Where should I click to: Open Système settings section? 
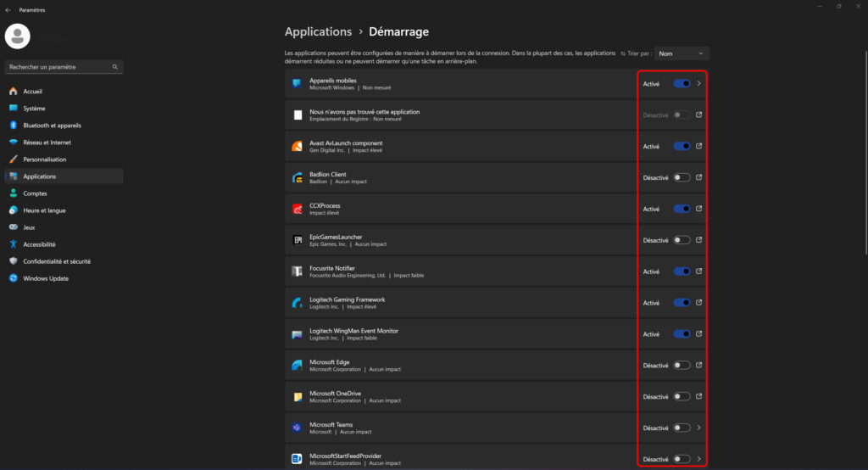pos(64,109)
